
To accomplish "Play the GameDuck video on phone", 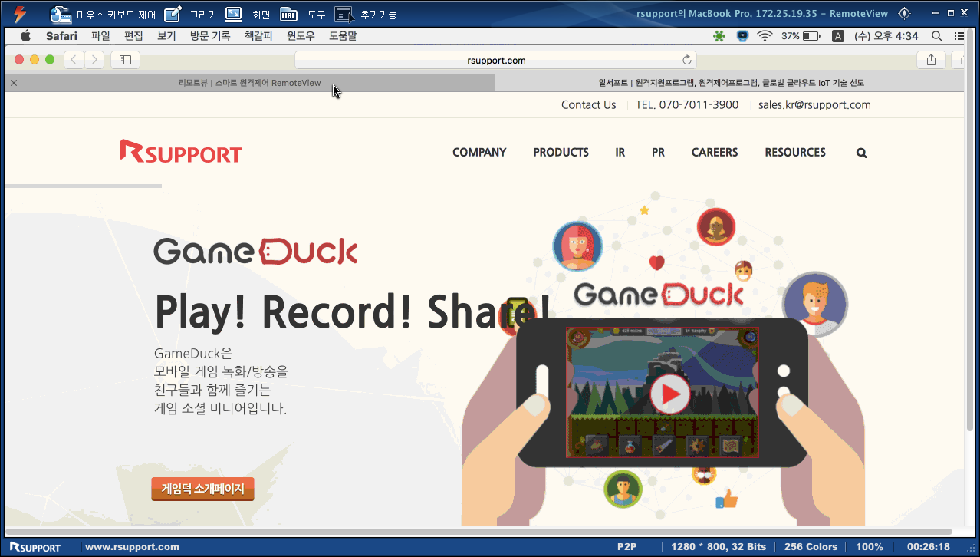I will (x=670, y=394).
